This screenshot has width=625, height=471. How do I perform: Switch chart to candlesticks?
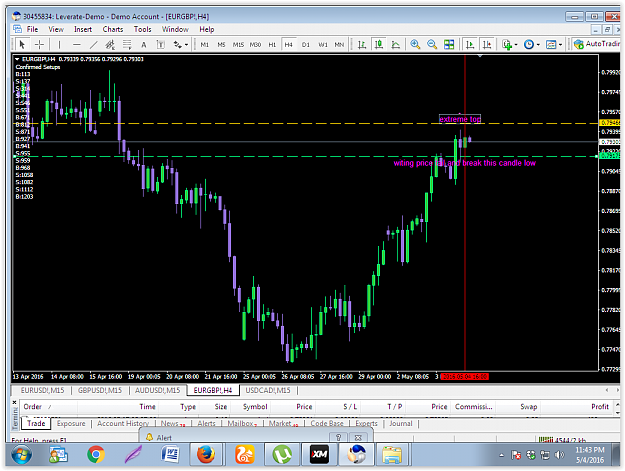click(379, 45)
